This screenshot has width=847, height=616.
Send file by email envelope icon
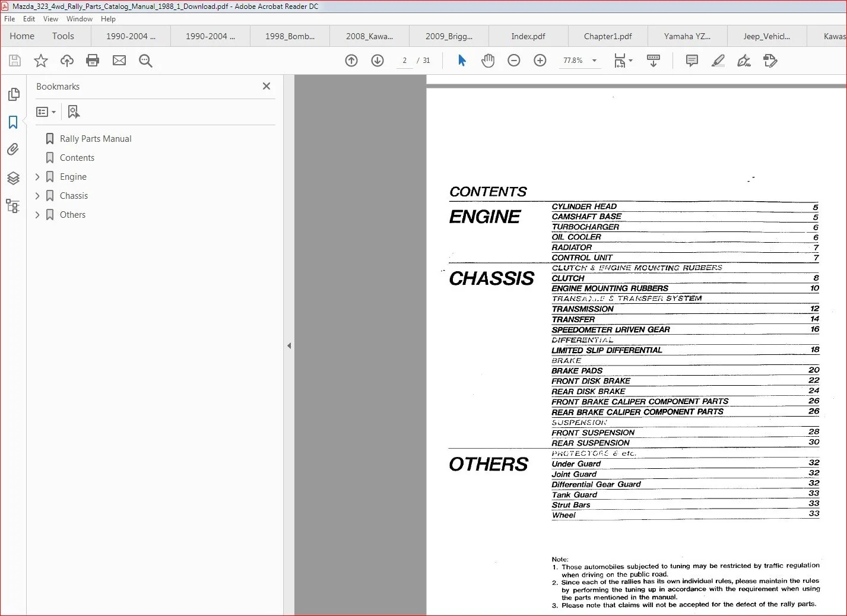pos(119,61)
